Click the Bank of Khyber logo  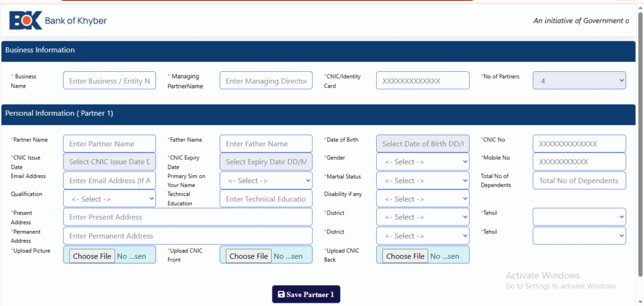[x=58, y=21]
